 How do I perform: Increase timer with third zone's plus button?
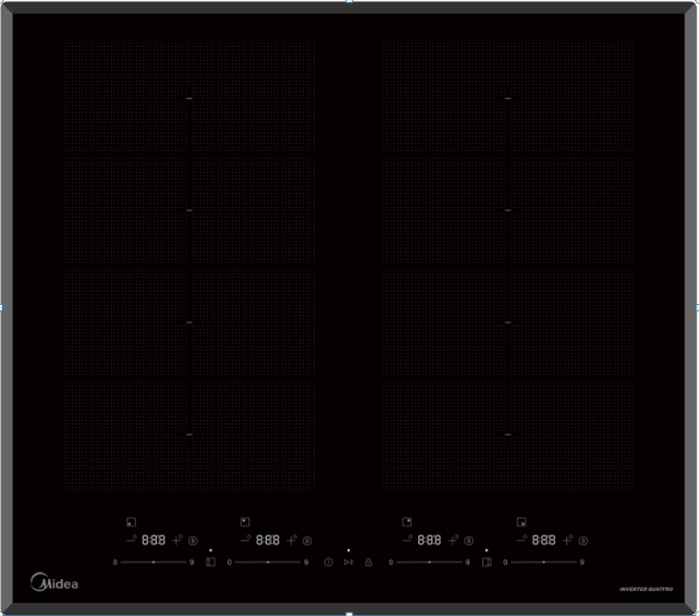(453, 539)
